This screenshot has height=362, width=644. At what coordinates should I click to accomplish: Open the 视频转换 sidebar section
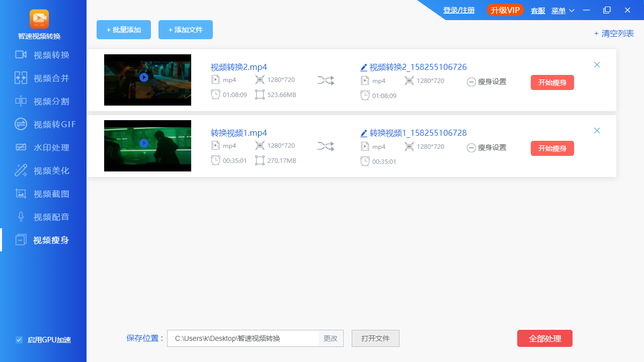click(43, 55)
